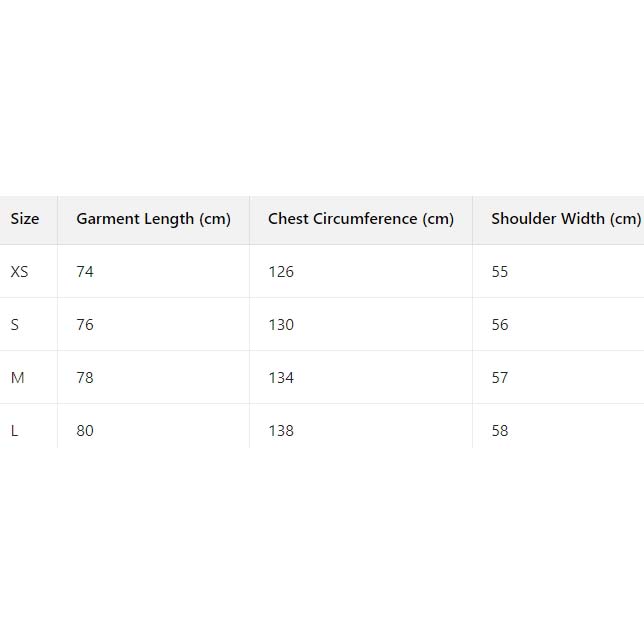Screen dimensions: 644x644
Task: Select shoulder width value 56
Action: coord(500,325)
